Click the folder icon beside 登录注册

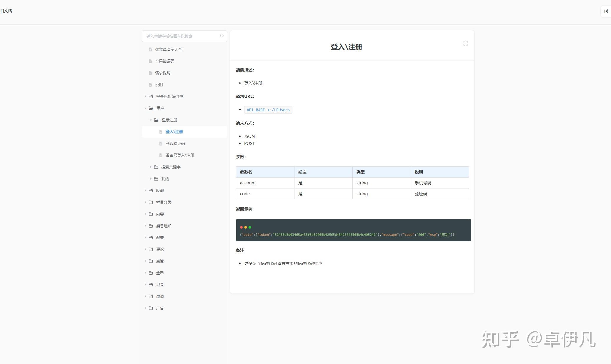pyautogui.click(x=156, y=120)
